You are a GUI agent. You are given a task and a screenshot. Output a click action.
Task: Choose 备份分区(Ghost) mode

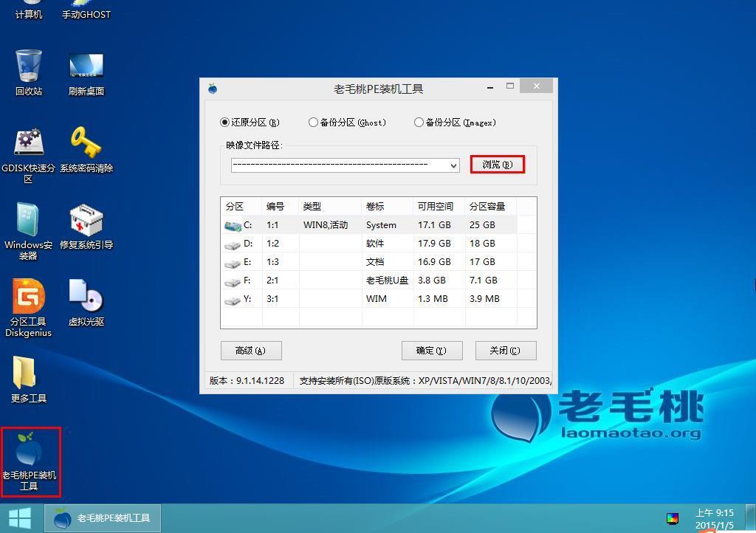tap(313, 123)
